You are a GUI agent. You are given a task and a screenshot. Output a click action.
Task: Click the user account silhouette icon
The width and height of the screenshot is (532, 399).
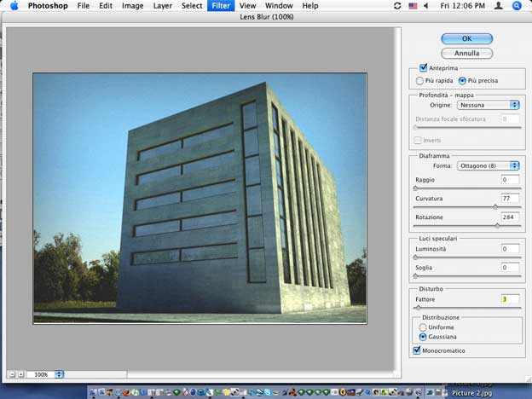click(x=500, y=6)
